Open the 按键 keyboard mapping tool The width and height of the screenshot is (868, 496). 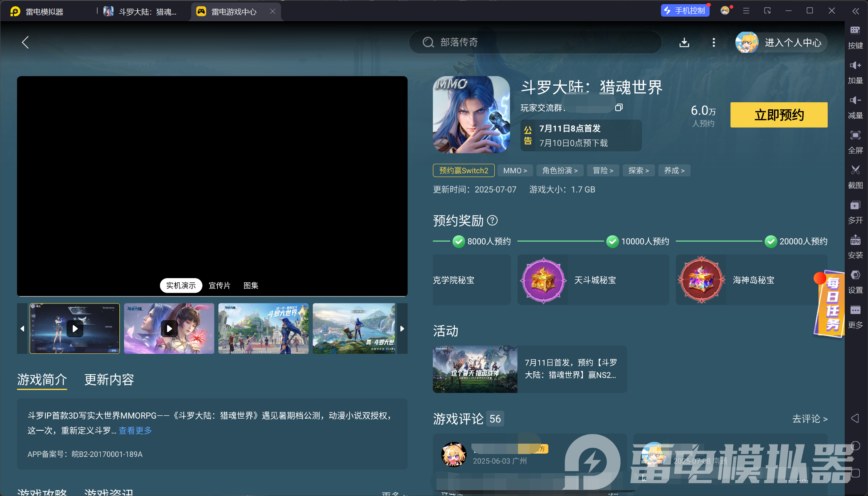point(855,30)
